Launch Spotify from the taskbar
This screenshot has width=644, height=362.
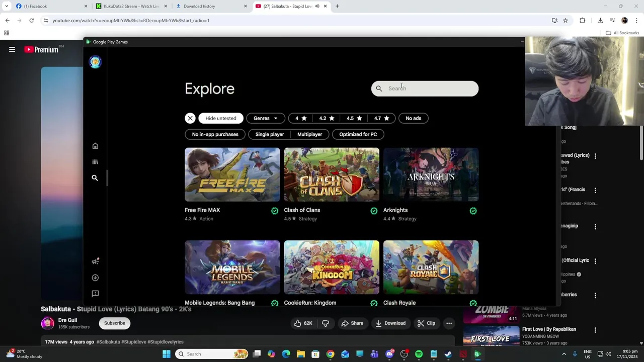(x=419, y=354)
